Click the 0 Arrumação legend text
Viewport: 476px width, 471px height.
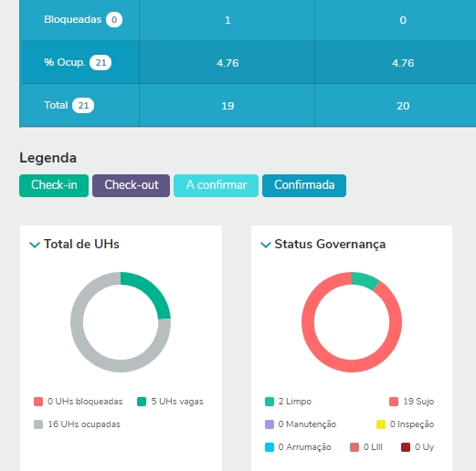pos(304,447)
